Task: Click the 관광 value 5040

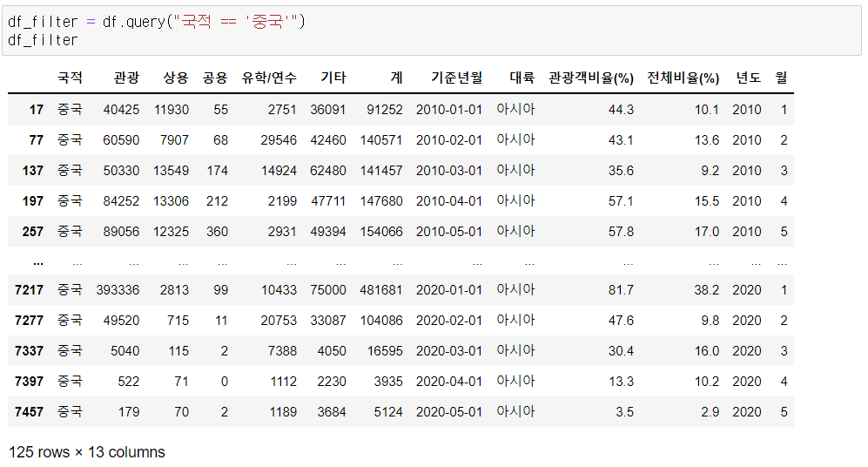Action: tap(125, 350)
